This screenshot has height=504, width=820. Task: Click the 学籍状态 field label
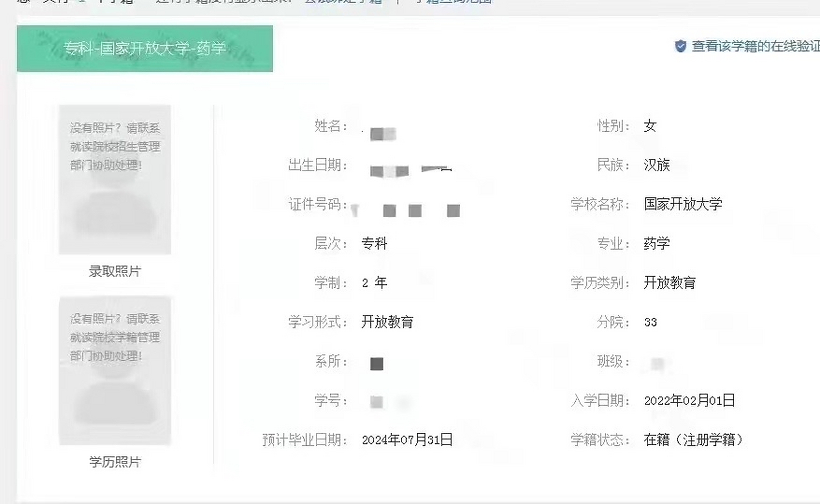click(600, 440)
